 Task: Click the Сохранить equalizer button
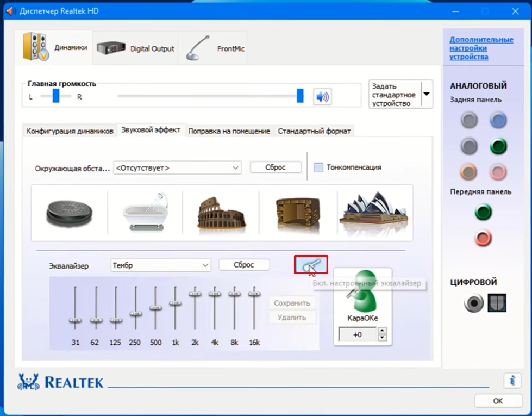tap(292, 303)
